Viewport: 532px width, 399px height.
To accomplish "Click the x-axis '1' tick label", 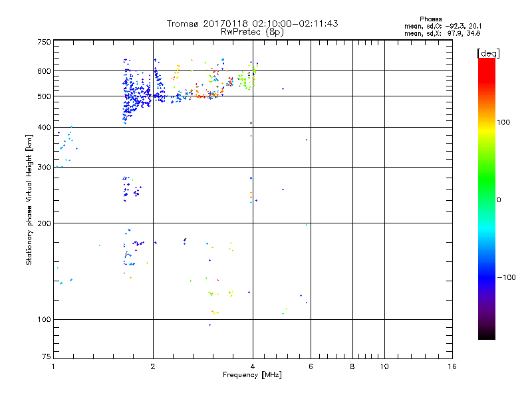I will (x=53, y=366).
